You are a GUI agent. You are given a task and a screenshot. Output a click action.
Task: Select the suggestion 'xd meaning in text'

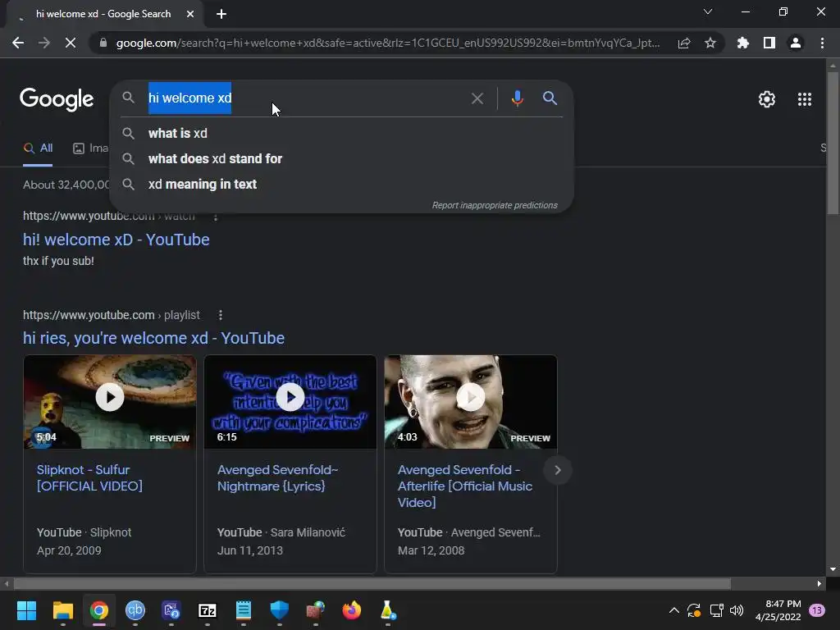point(342,185)
